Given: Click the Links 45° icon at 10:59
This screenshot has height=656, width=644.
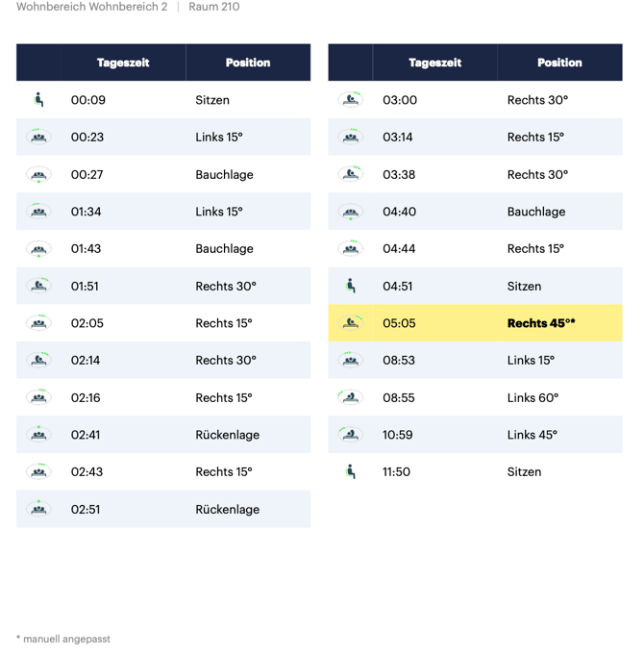Looking at the screenshot, I should click(x=351, y=434).
